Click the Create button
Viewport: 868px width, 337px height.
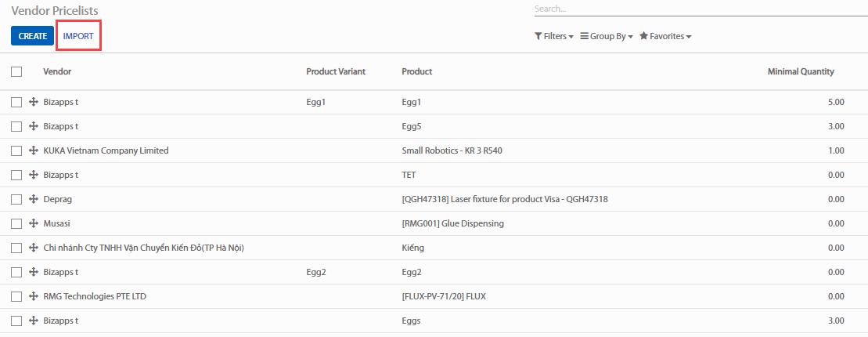[32, 36]
